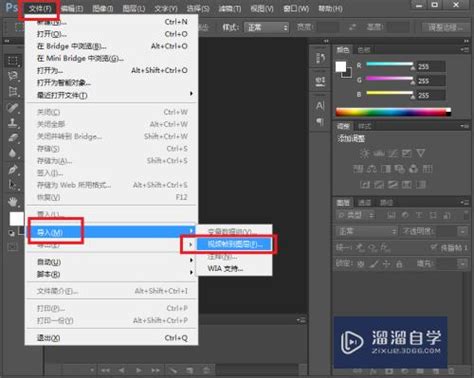Toggle the shape layer filter icon
The image size is (474, 378).
433,215
